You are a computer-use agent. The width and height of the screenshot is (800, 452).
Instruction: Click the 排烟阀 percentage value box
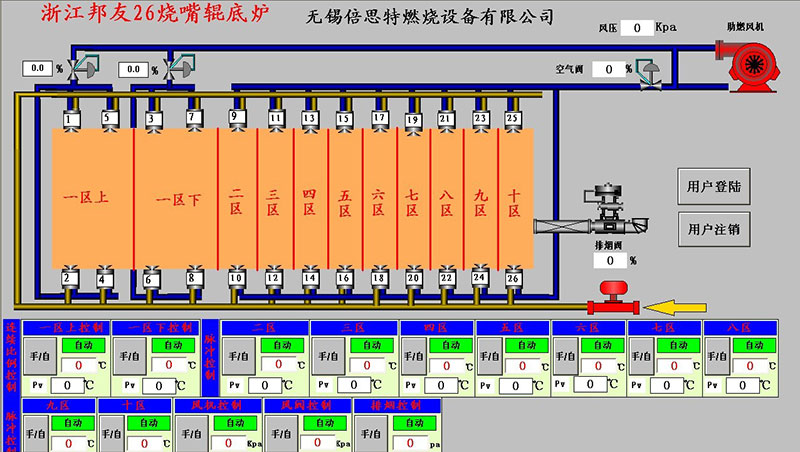click(x=609, y=260)
